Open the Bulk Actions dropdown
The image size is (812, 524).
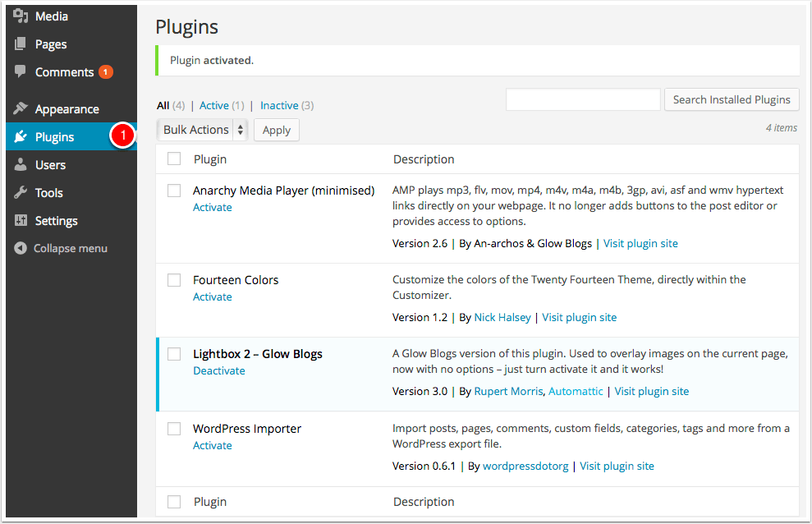pyautogui.click(x=201, y=129)
